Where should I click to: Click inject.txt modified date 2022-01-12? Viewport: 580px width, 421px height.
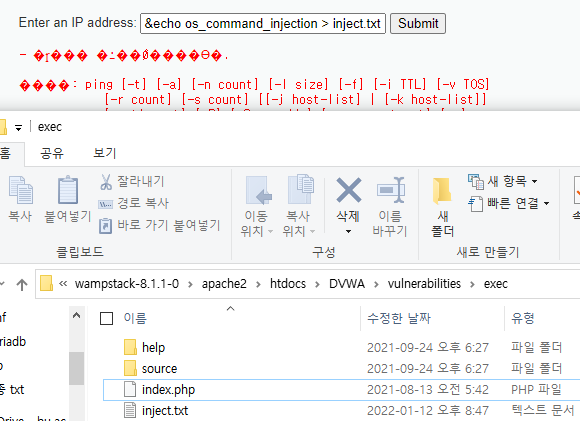pos(428,411)
